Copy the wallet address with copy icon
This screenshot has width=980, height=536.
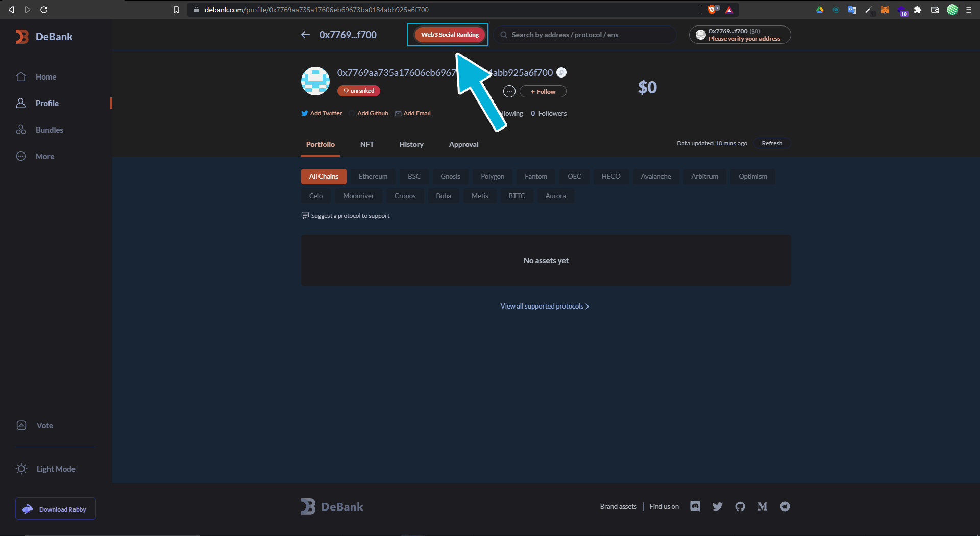coord(561,72)
